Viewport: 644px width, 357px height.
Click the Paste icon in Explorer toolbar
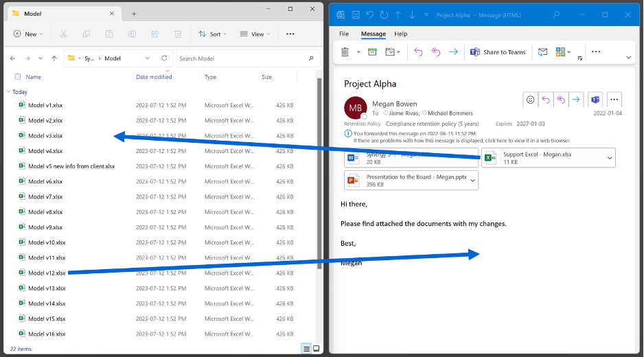tap(109, 34)
